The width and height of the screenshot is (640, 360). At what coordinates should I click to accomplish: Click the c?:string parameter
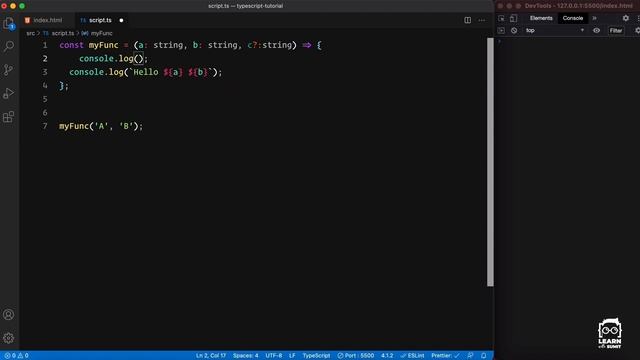point(269,45)
